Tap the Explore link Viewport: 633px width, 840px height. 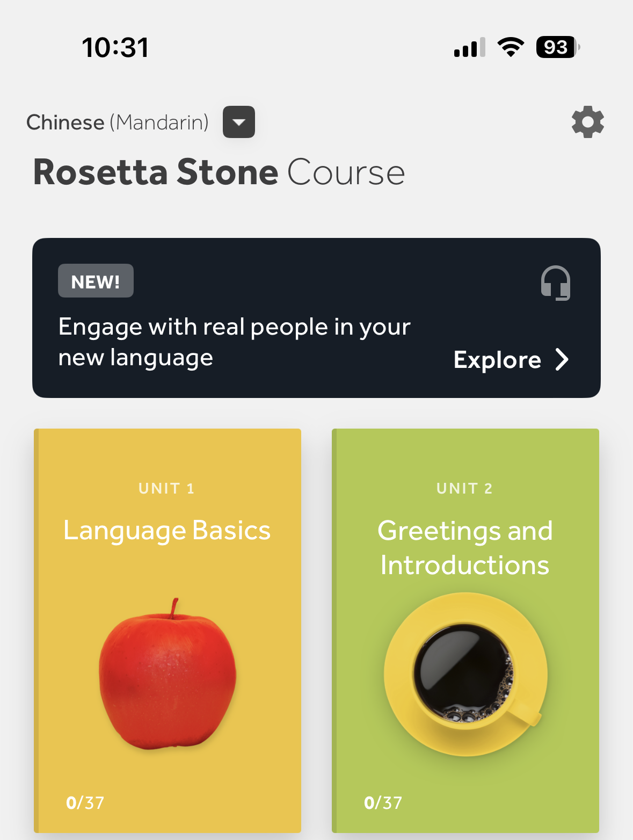click(497, 360)
